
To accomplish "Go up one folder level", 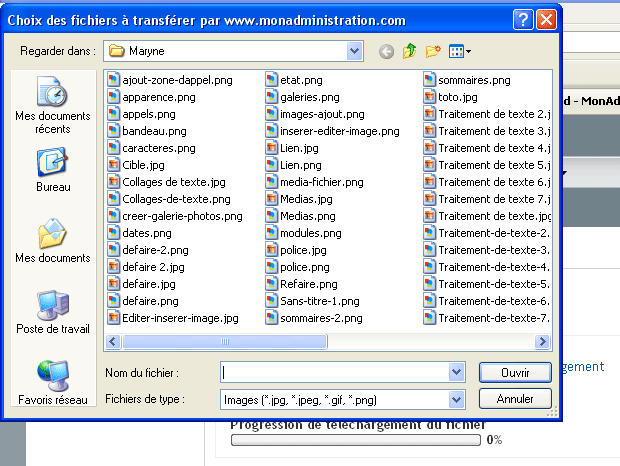I will coord(409,51).
